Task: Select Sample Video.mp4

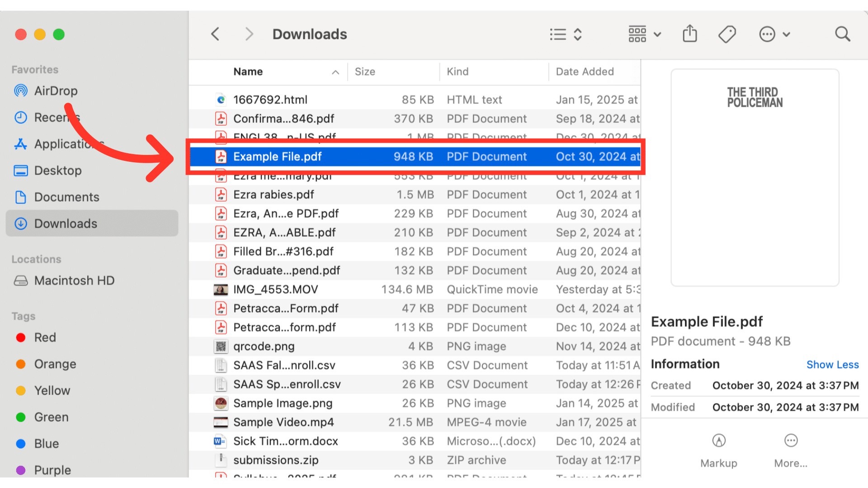Action: [x=415, y=422]
